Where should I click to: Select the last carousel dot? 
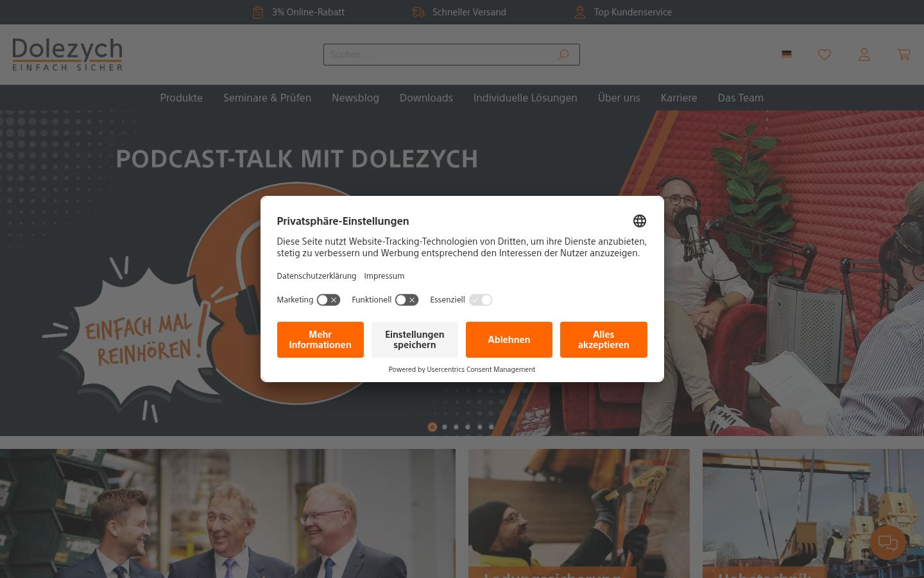pyautogui.click(x=492, y=427)
